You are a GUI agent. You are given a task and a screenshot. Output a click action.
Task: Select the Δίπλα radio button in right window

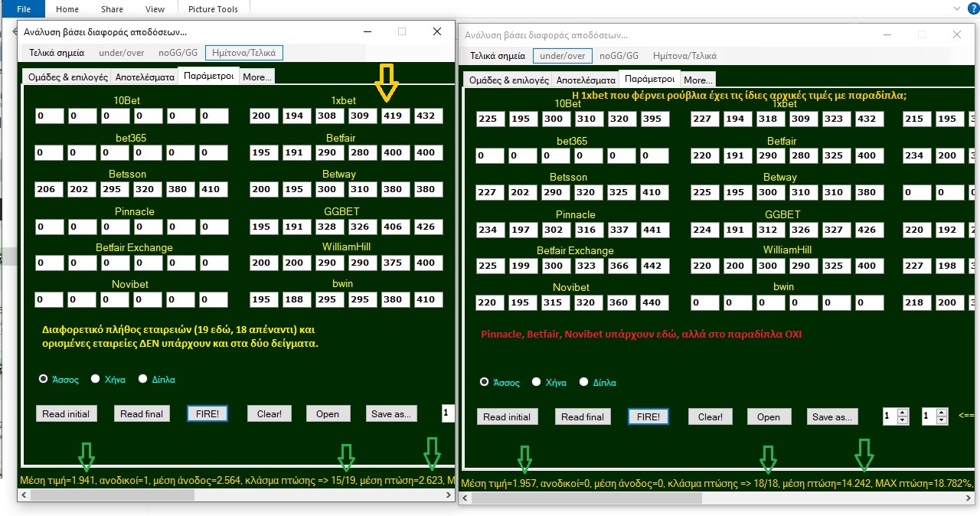pos(584,382)
